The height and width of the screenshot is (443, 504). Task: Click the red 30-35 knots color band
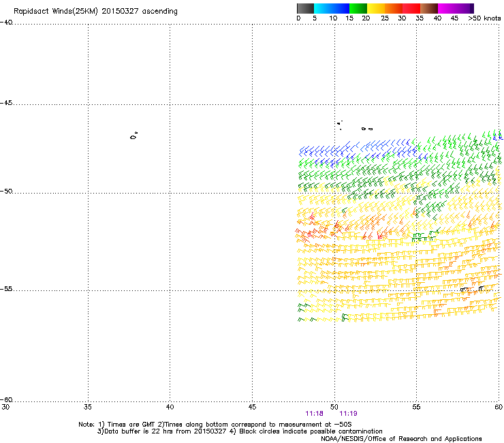(x=411, y=8)
